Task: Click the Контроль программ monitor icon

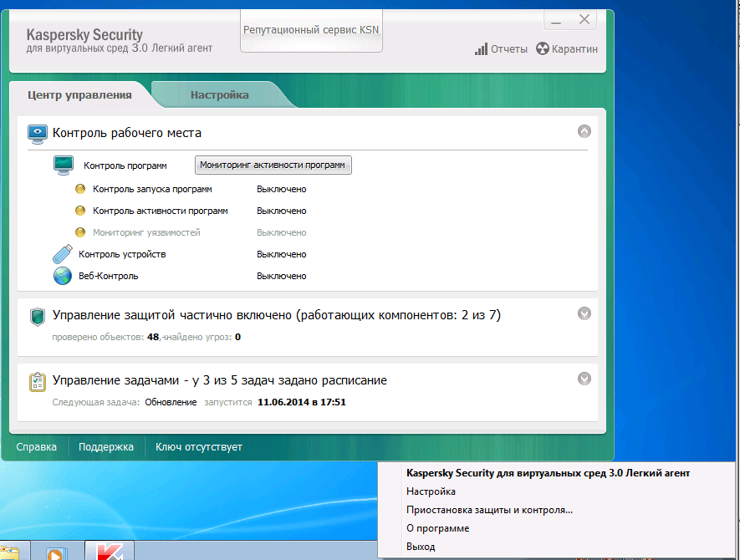Action: (x=64, y=165)
